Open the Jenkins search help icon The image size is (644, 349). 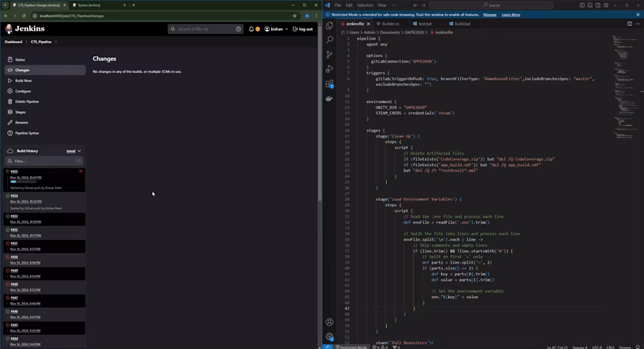tap(238, 29)
